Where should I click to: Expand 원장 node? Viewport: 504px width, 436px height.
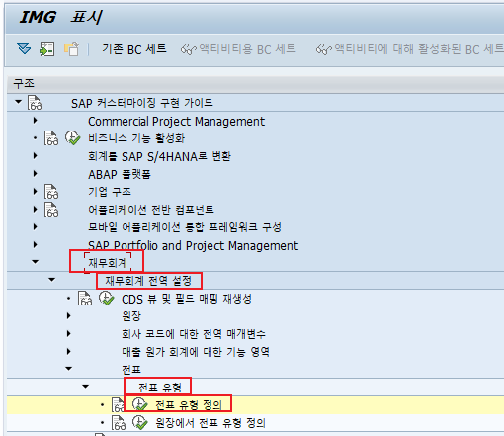[68, 316]
